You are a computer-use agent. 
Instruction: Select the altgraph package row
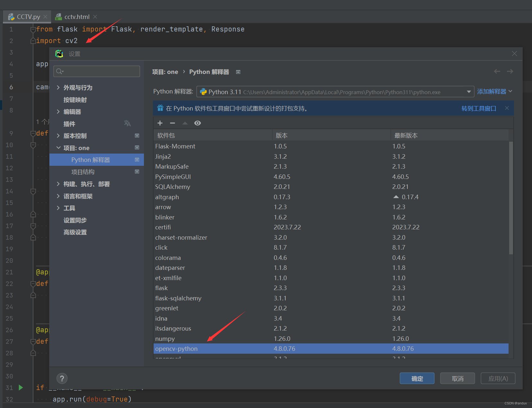[331, 197]
